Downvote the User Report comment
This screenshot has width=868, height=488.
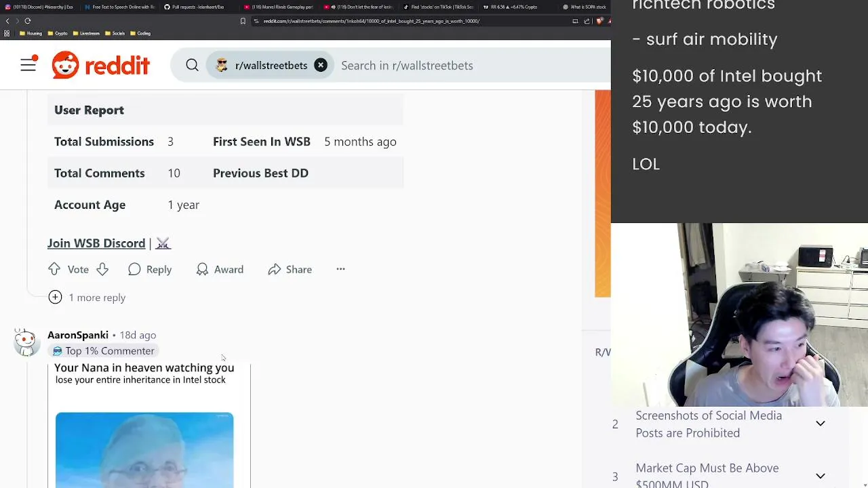102,270
